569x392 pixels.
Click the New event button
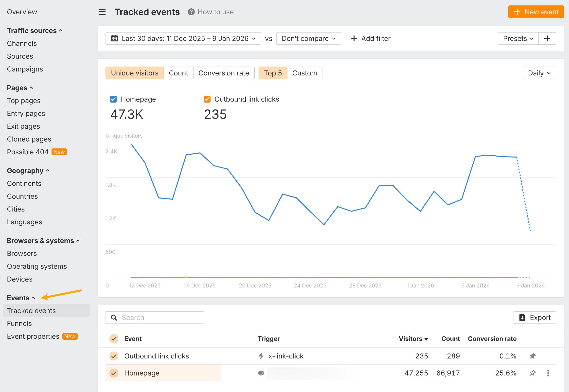536,12
